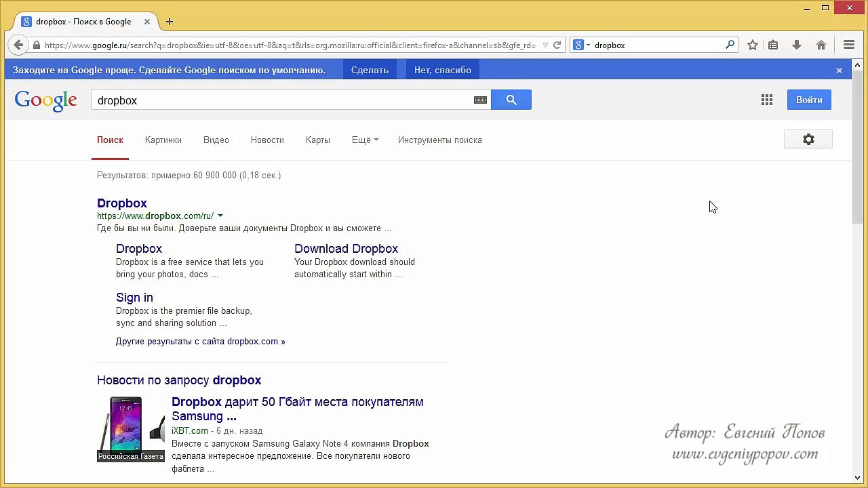Open news article 'Dropbox дарит 50 Гбайт'

(298, 409)
